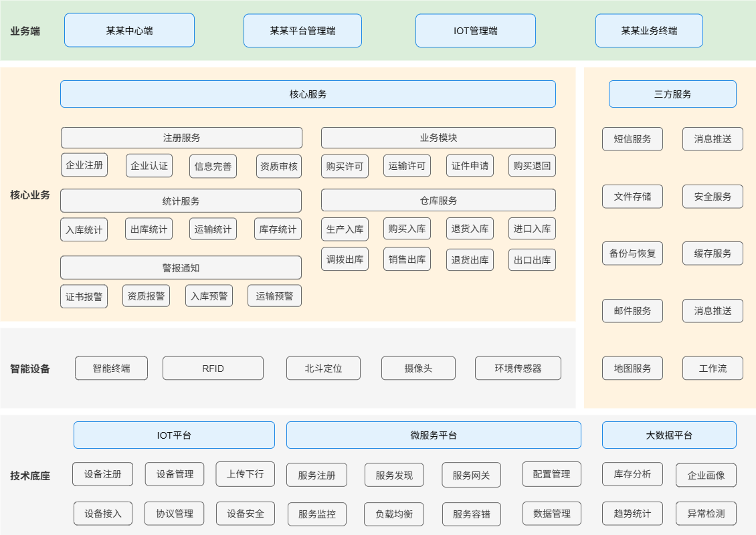Screen dimensions: 756x535
Task: Open the 短信服务 third-party service
Action: pyautogui.click(x=632, y=139)
